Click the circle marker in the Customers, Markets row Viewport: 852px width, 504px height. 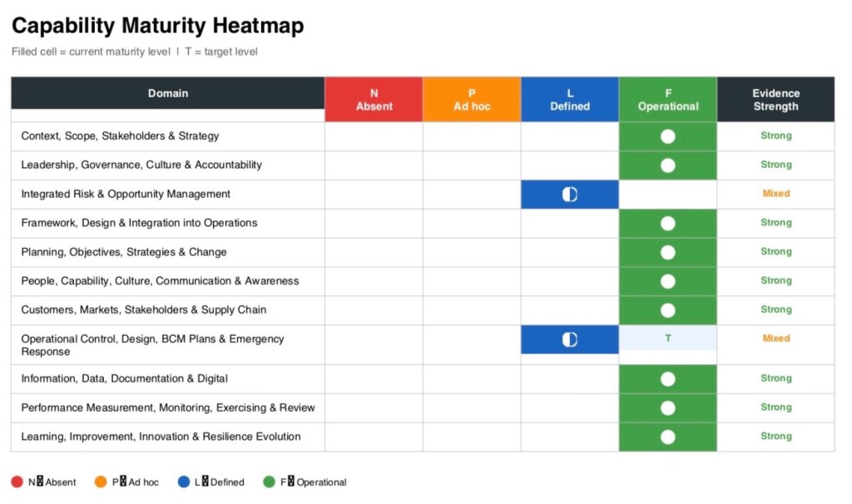[667, 310]
